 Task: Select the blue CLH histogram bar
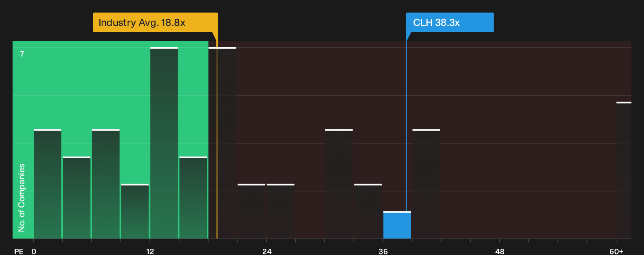click(x=397, y=225)
